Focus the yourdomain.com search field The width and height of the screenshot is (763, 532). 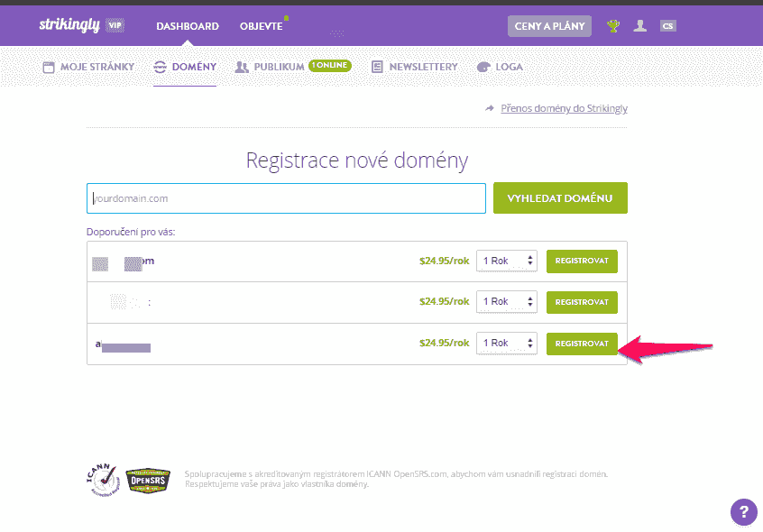click(286, 198)
